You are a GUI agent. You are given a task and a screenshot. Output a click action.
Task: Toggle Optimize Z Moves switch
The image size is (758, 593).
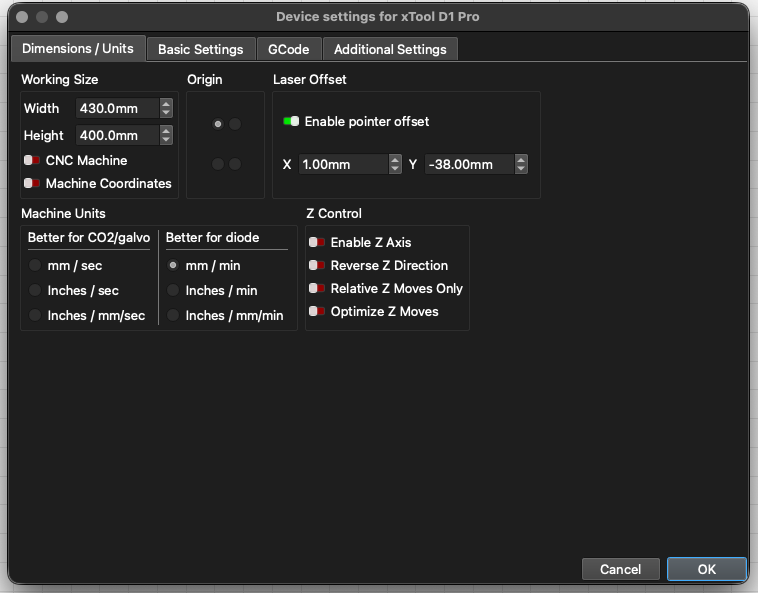point(317,311)
